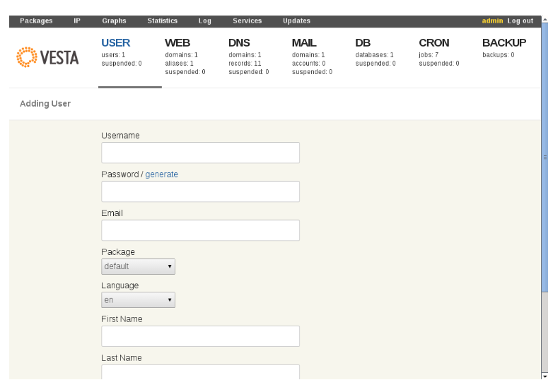Viewport: 553px width, 392px height.
Task: Open the Log page
Action: click(x=204, y=21)
